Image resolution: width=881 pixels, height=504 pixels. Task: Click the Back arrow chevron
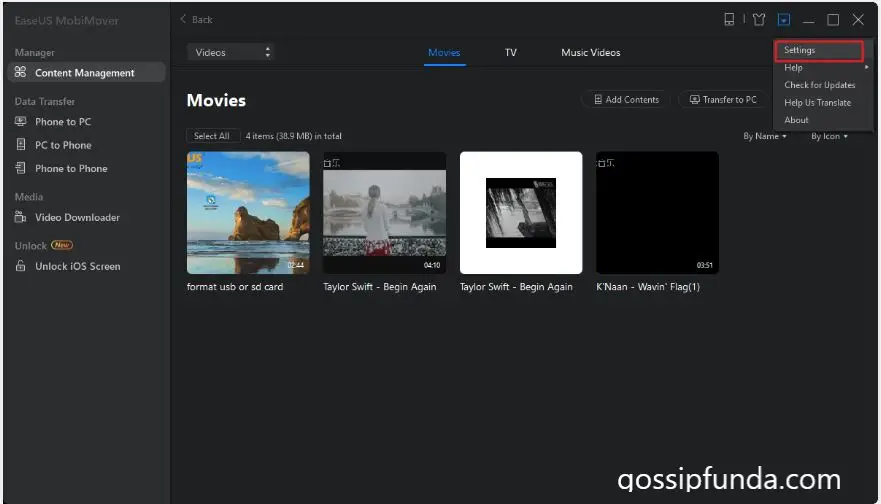click(183, 19)
